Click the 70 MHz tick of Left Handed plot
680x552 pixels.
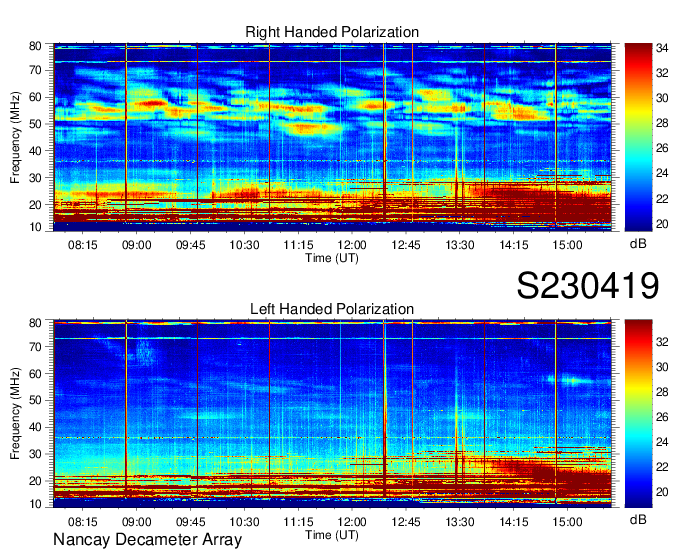pyautogui.click(x=35, y=346)
